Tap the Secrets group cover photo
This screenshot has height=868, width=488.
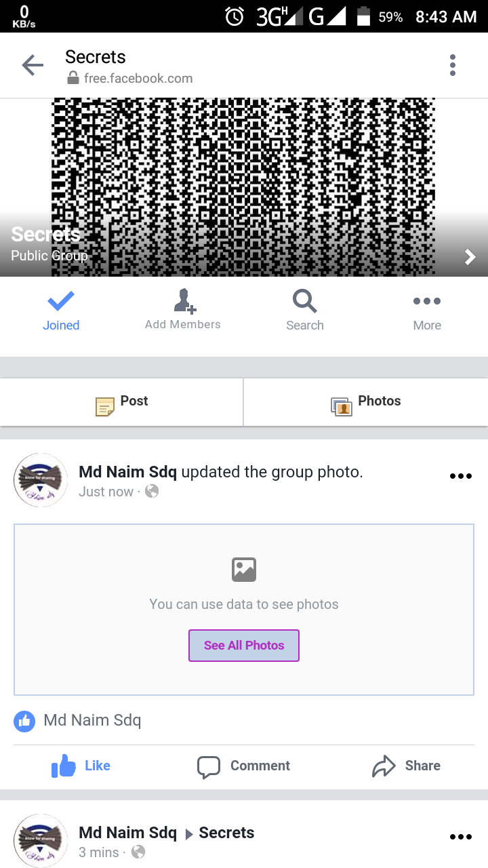pos(244,187)
